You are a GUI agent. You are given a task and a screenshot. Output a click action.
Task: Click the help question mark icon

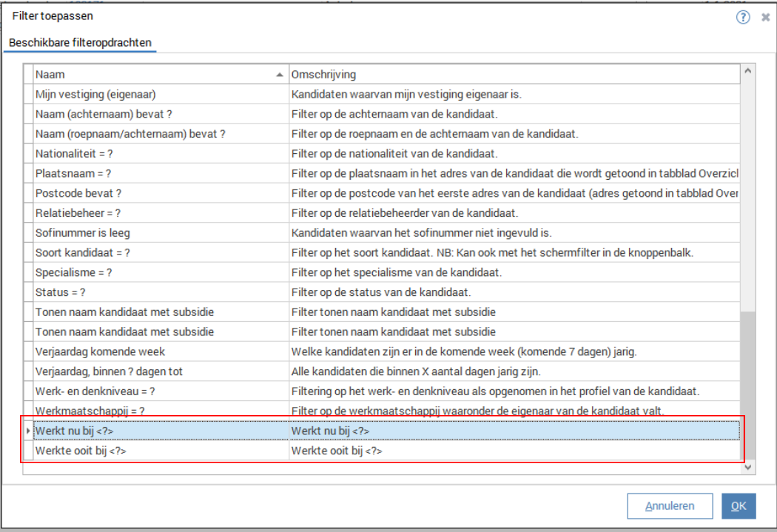tap(743, 17)
